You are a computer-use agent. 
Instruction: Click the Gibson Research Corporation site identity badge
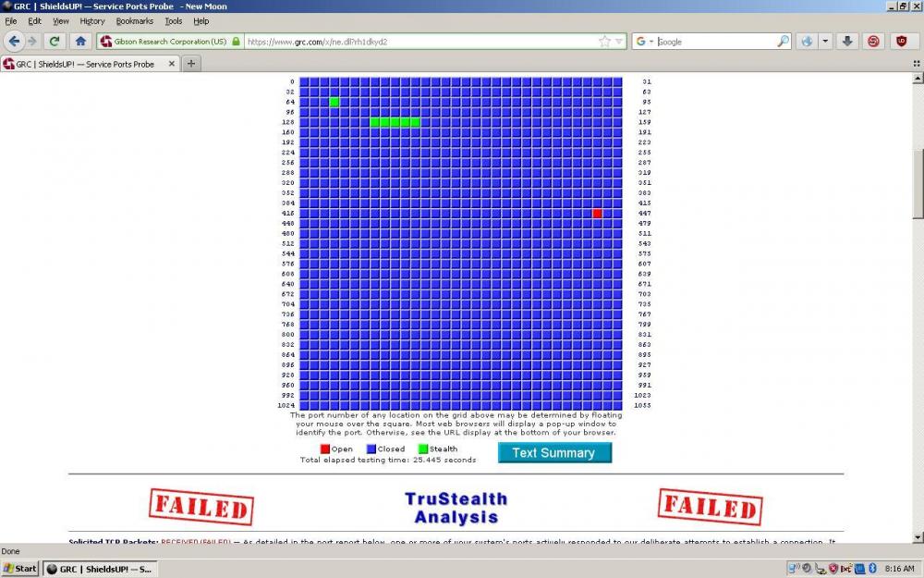[170, 42]
